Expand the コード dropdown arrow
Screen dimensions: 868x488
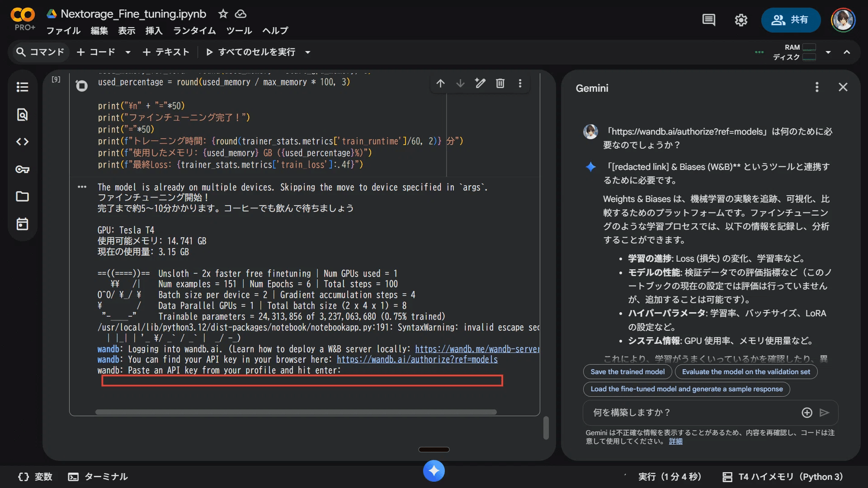click(x=128, y=52)
